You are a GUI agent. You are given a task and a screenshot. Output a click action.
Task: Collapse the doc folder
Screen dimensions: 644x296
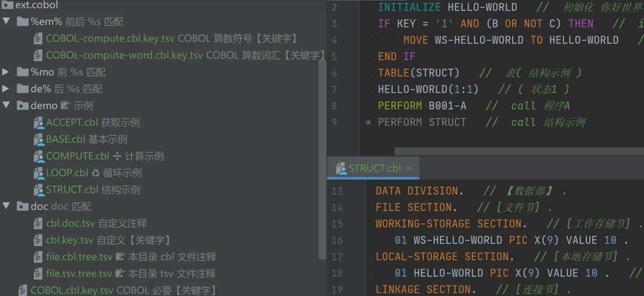[6, 206]
